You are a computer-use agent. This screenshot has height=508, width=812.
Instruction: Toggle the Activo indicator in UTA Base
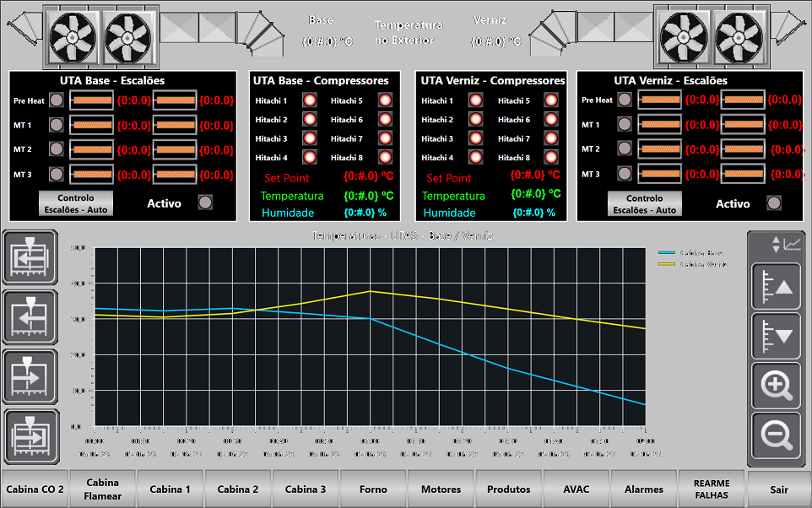[205, 203]
